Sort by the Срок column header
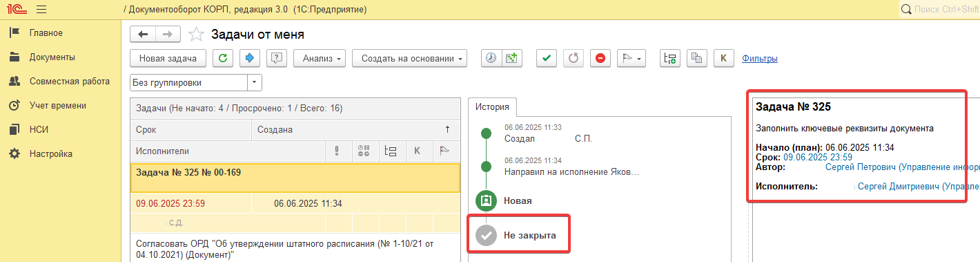 click(191, 129)
